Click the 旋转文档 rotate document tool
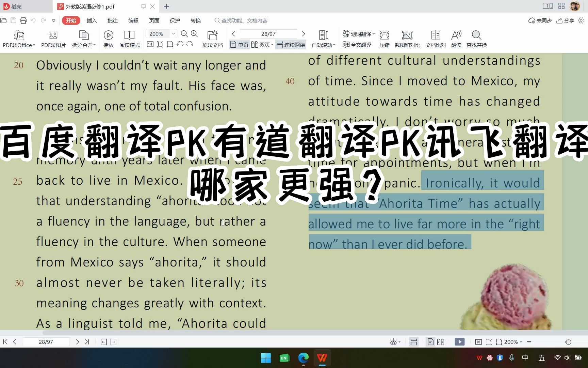The height and width of the screenshot is (368, 588). coord(213,39)
